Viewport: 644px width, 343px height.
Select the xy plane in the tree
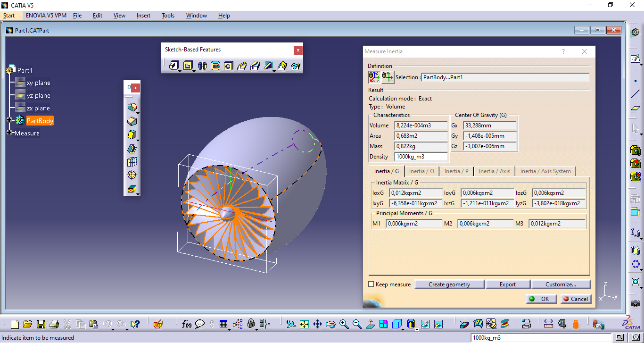coord(38,83)
